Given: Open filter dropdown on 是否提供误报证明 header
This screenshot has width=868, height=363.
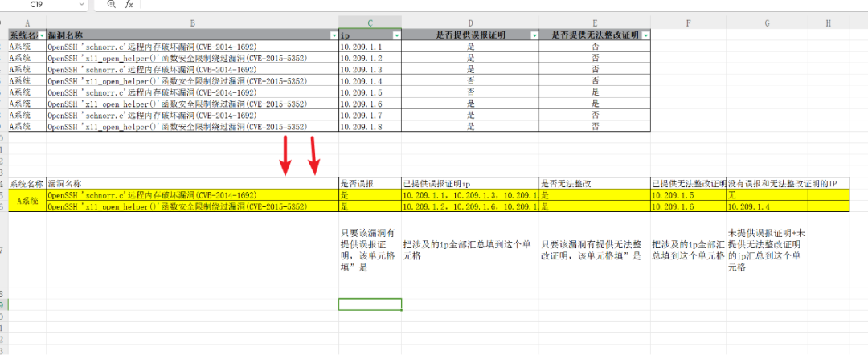Looking at the screenshot, I should 534,35.
